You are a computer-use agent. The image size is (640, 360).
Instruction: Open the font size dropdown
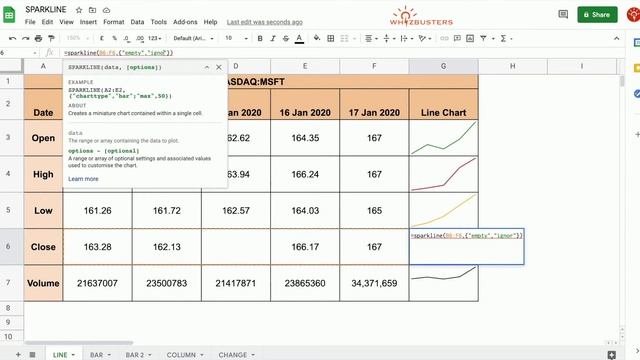click(x=236, y=38)
